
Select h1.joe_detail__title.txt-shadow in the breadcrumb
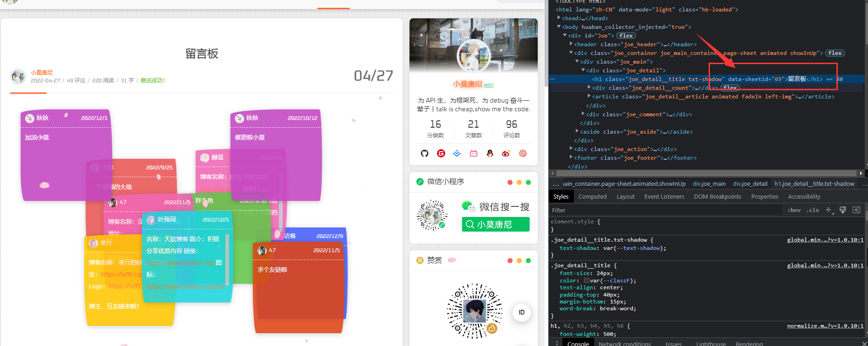point(814,184)
